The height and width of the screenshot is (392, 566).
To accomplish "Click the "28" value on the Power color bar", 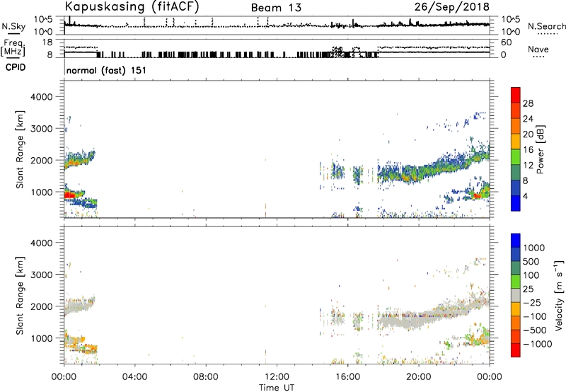I will 528,103.
